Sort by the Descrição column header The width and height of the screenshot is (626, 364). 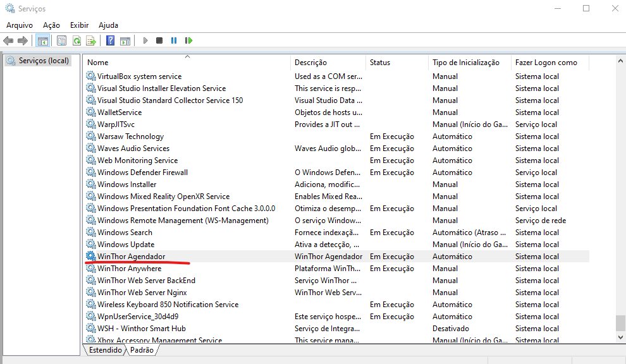(328, 63)
